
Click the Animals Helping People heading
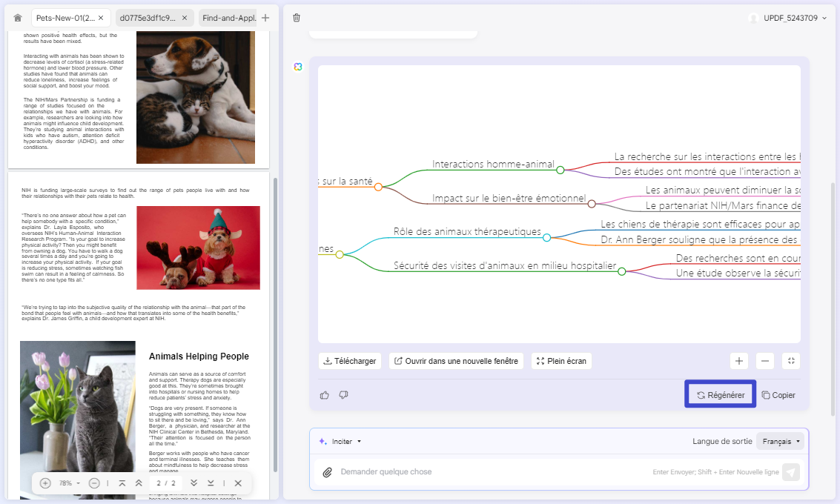(x=199, y=357)
